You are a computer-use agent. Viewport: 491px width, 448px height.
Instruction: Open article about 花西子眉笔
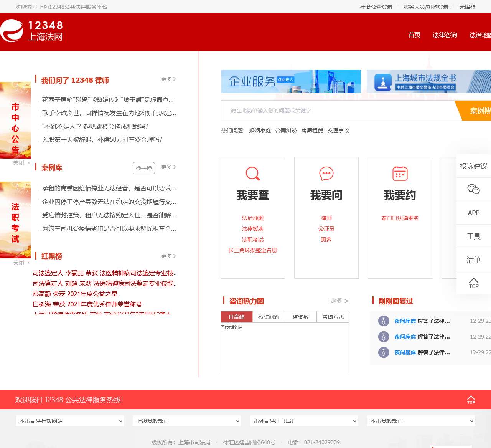click(x=108, y=100)
